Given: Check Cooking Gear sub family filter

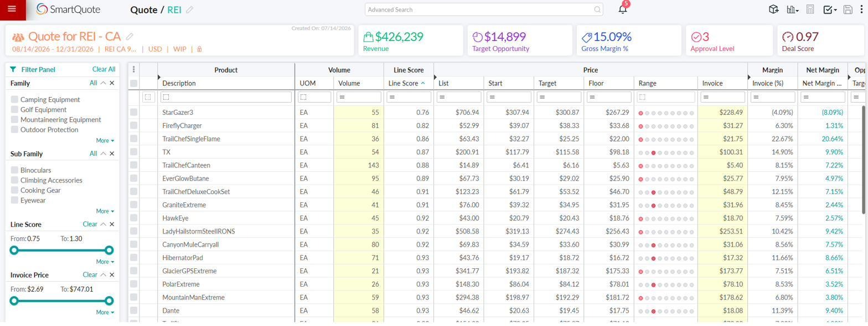Looking at the screenshot, I should pyautogui.click(x=14, y=190).
